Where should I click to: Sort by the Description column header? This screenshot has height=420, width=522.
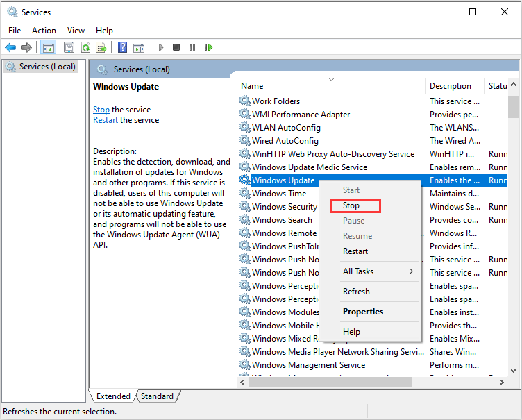click(455, 86)
